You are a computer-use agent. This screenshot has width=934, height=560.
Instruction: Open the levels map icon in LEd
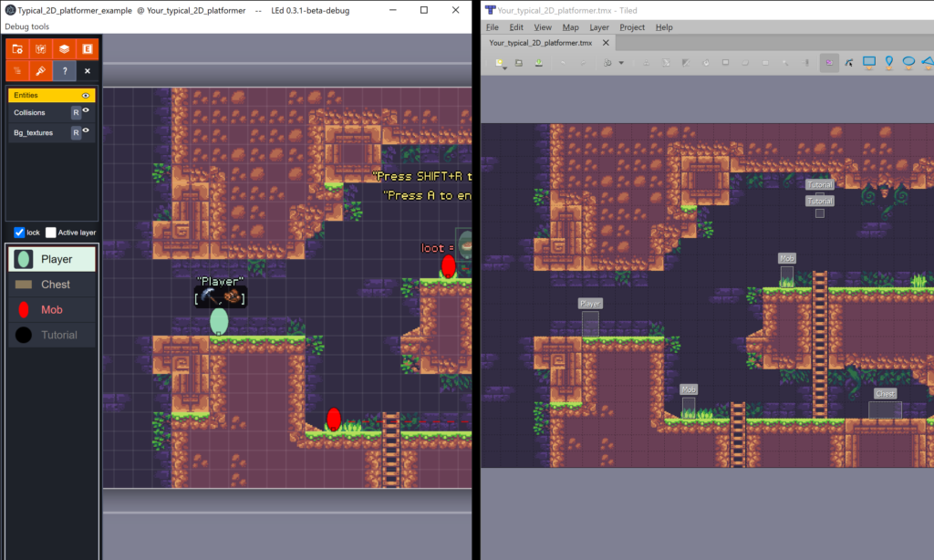click(40, 49)
